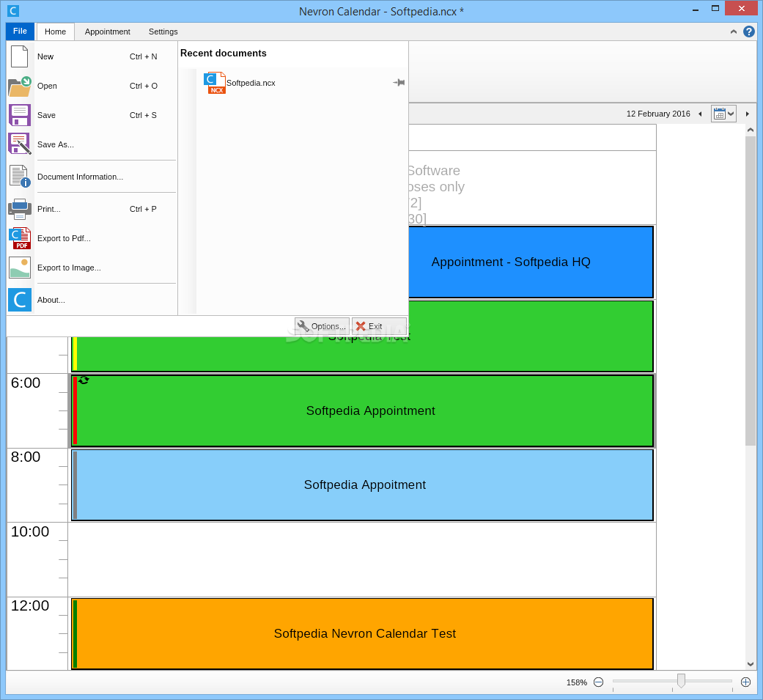Image resolution: width=763 pixels, height=700 pixels.
Task: Select Softpedia Nevron Calendar Test event
Action: coord(362,634)
